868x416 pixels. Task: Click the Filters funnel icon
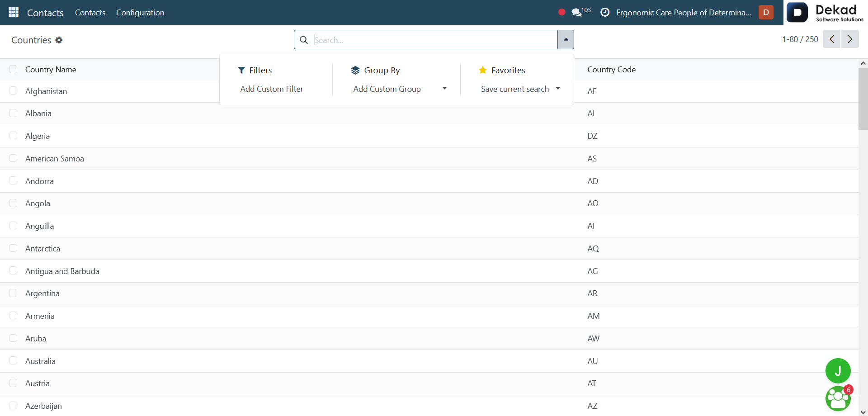(x=241, y=70)
